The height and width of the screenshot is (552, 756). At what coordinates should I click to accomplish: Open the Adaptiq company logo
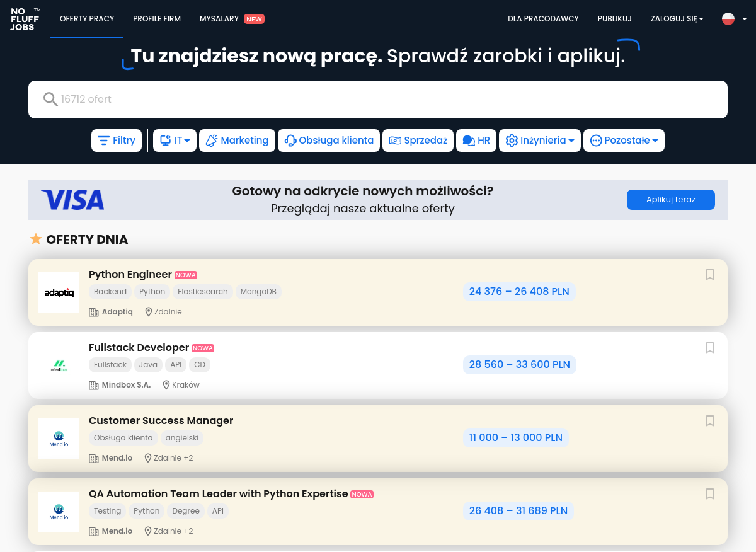tap(59, 292)
